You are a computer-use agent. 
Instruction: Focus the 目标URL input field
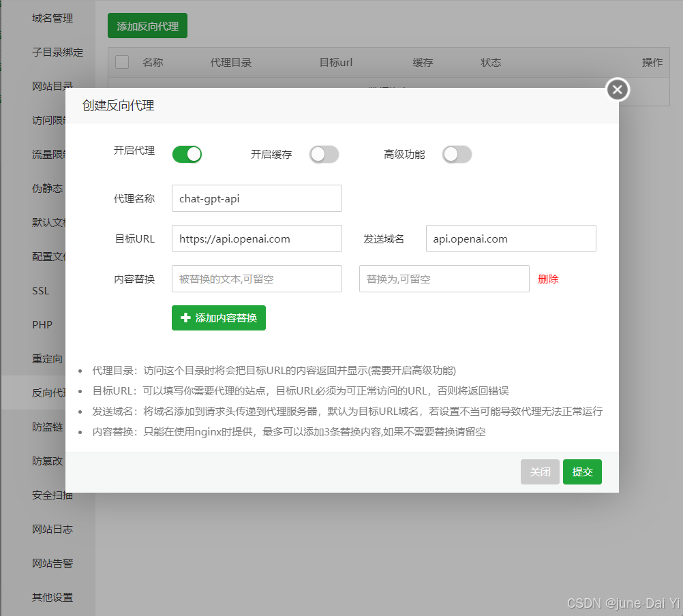(257, 238)
